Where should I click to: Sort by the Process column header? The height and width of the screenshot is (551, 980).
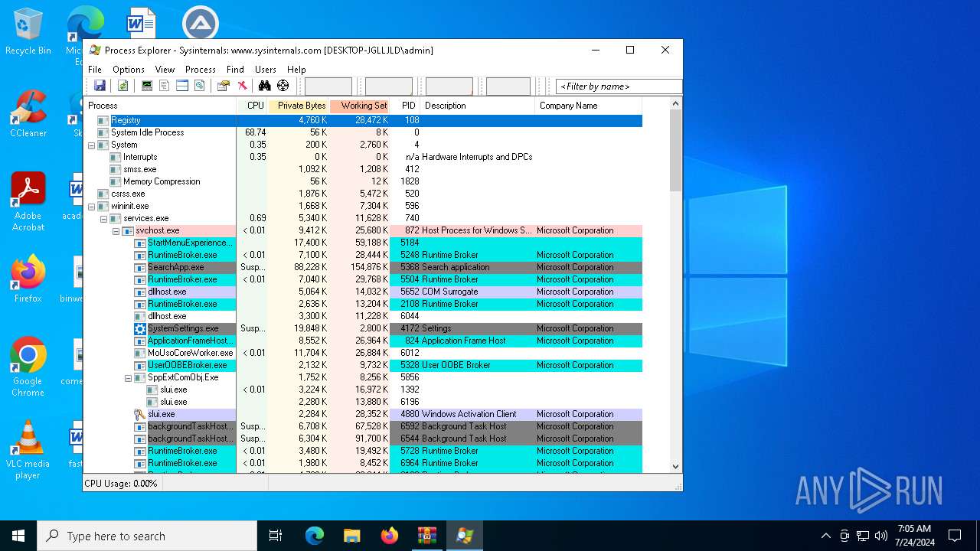(160, 106)
